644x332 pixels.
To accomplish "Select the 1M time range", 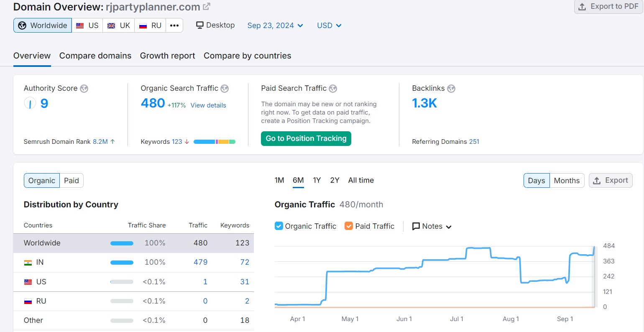I will [x=279, y=180].
